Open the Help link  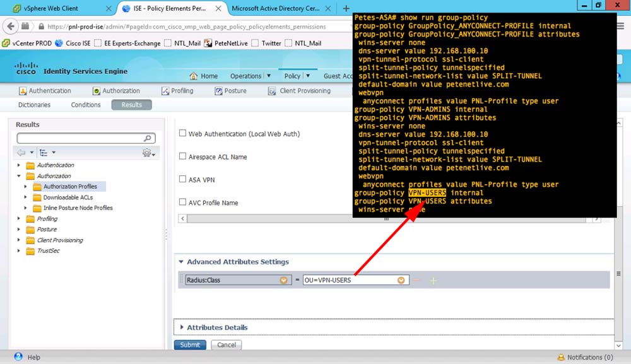(x=34, y=357)
